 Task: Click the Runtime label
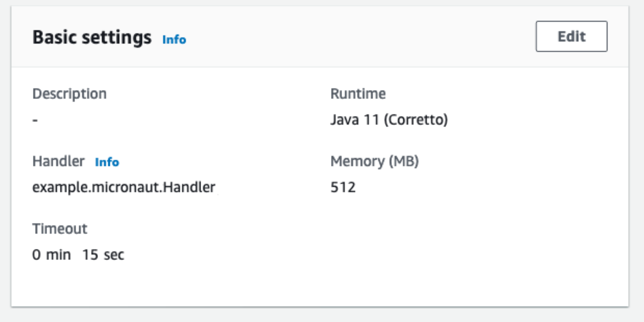coord(358,94)
